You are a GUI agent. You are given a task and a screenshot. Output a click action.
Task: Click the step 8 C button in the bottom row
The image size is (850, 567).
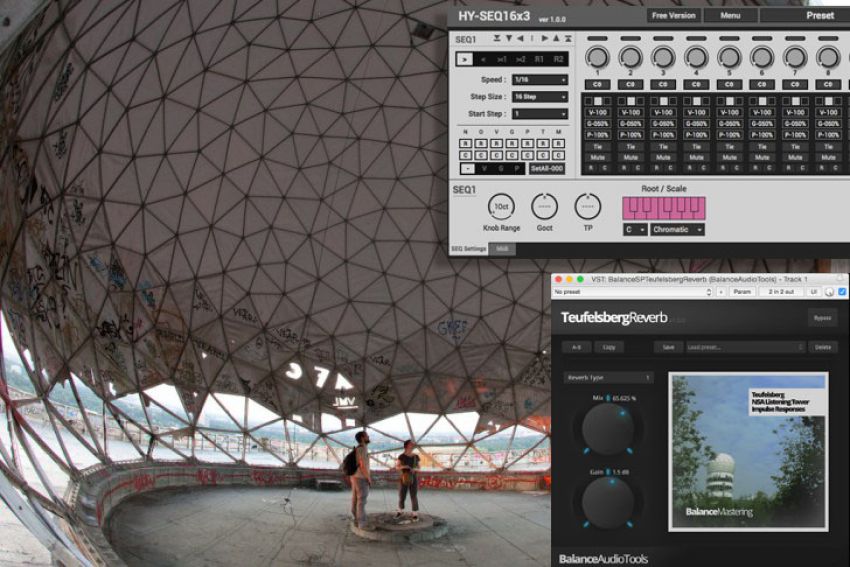point(835,169)
